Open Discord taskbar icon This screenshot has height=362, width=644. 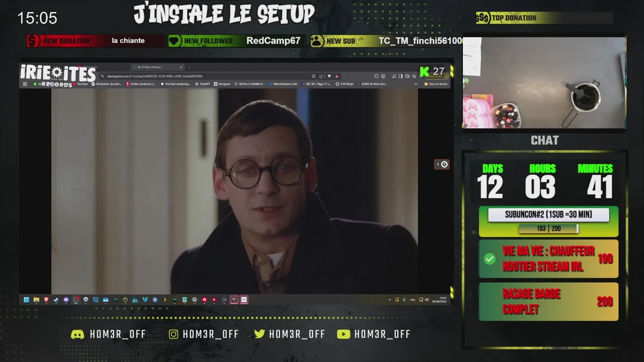pos(66,300)
